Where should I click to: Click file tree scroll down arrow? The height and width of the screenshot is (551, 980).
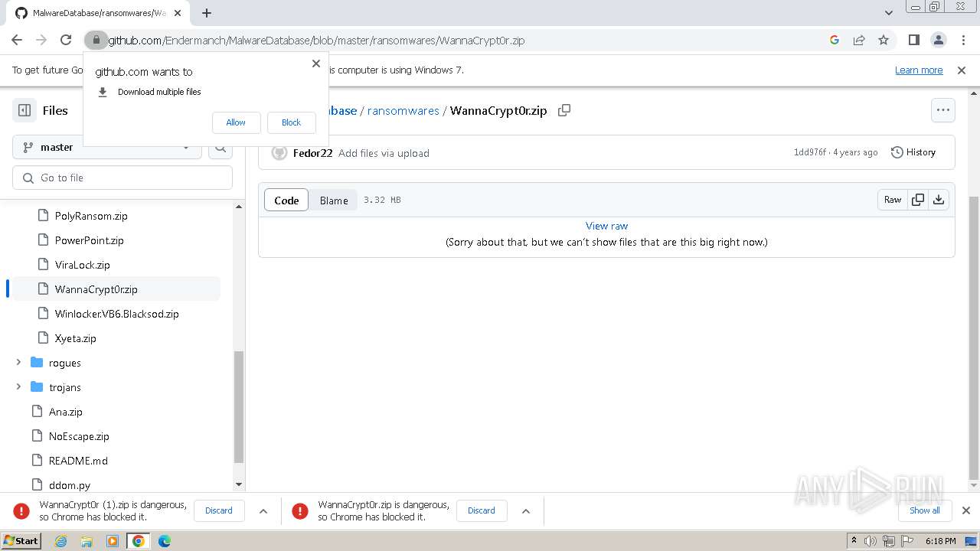(x=238, y=484)
